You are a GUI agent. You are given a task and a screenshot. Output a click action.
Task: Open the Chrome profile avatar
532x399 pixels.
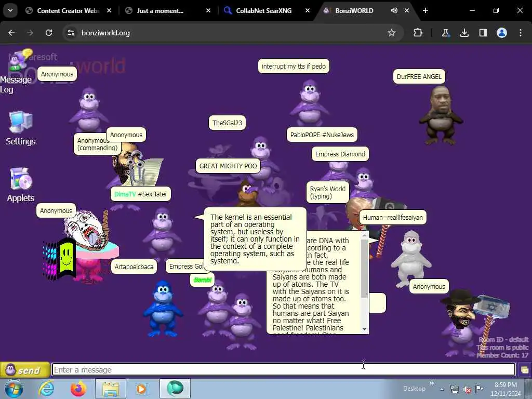502,33
